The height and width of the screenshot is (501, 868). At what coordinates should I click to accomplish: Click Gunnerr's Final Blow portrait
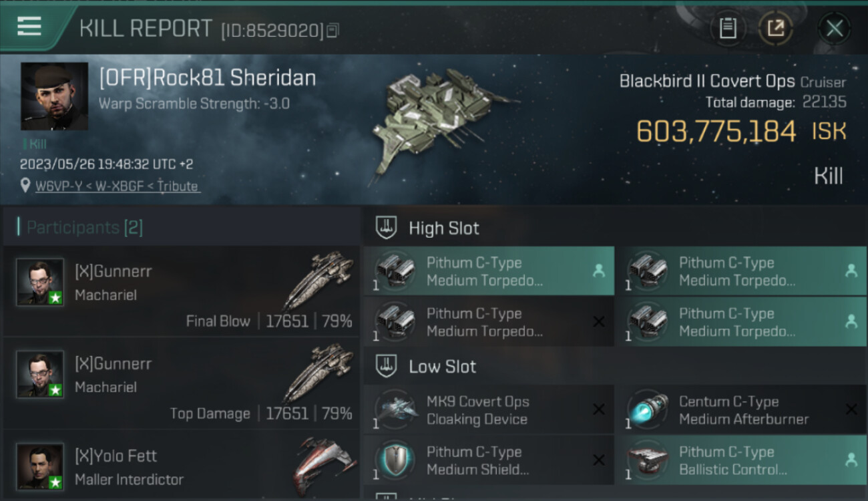(x=40, y=282)
